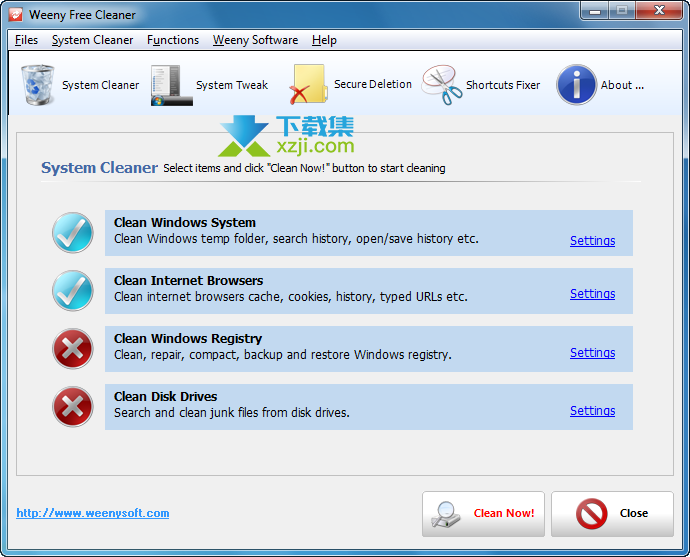The width and height of the screenshot is (690, 557).
Task: Enable Clean Disk Drives toggle
Action: pos(73,407)
